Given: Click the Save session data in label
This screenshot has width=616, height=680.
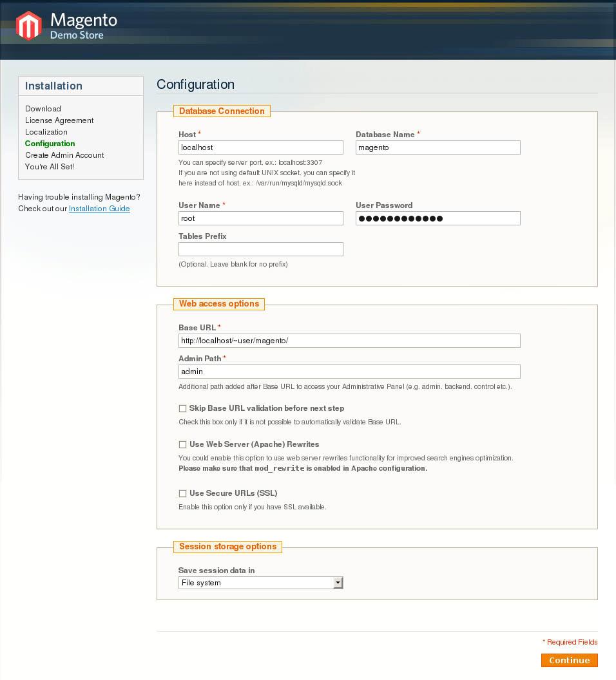Looking at the screenshot, I should pos(217,571).
